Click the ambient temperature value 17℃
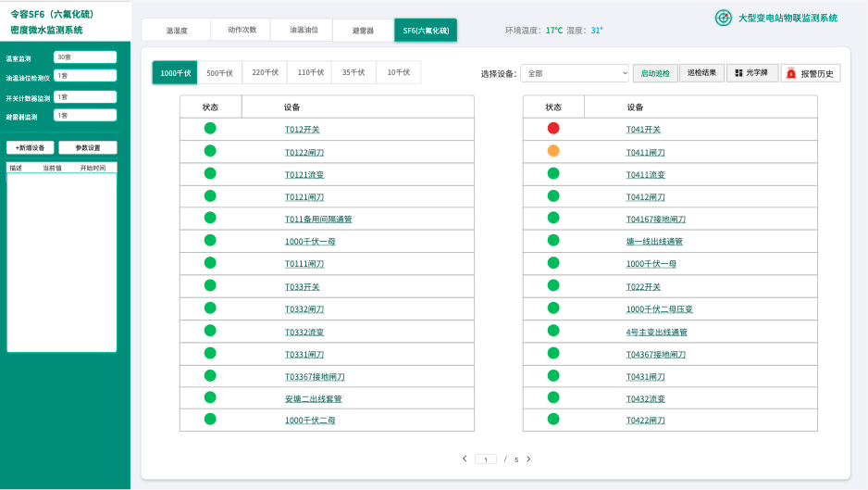 (x=554, y=31)
